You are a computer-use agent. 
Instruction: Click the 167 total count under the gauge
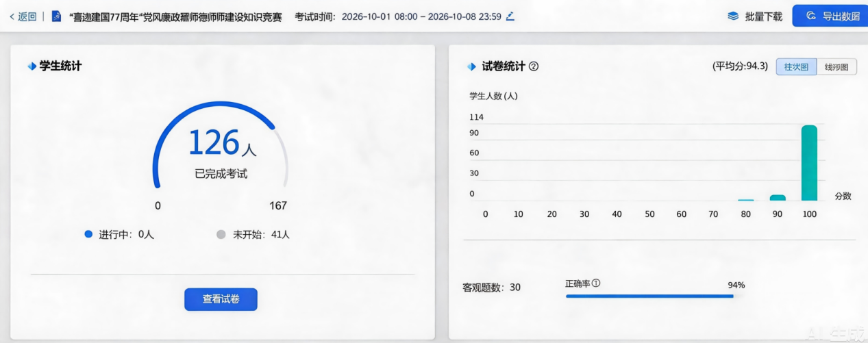[x=278, y=205]
